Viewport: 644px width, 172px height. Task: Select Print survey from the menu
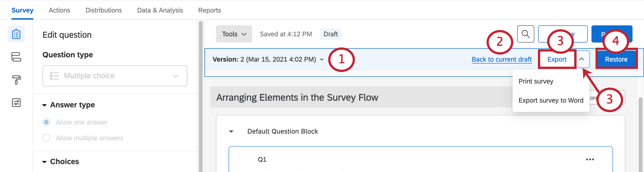pos(536,81)
